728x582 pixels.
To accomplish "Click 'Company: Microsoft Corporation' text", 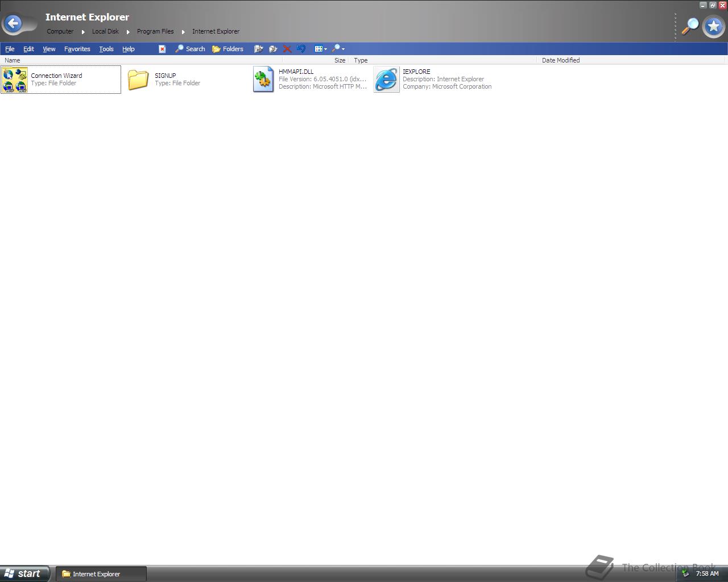I will [447, 86].
